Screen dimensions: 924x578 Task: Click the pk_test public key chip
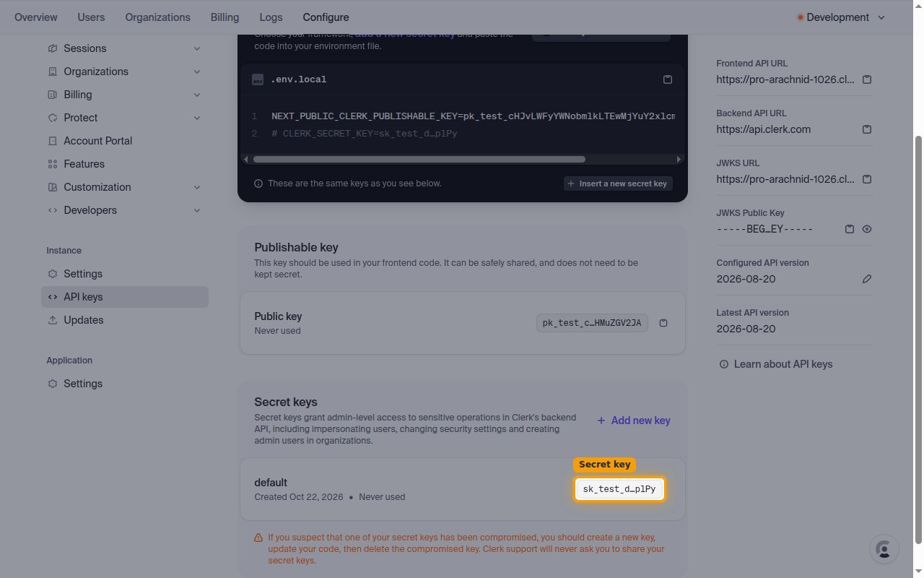[592, 323]
